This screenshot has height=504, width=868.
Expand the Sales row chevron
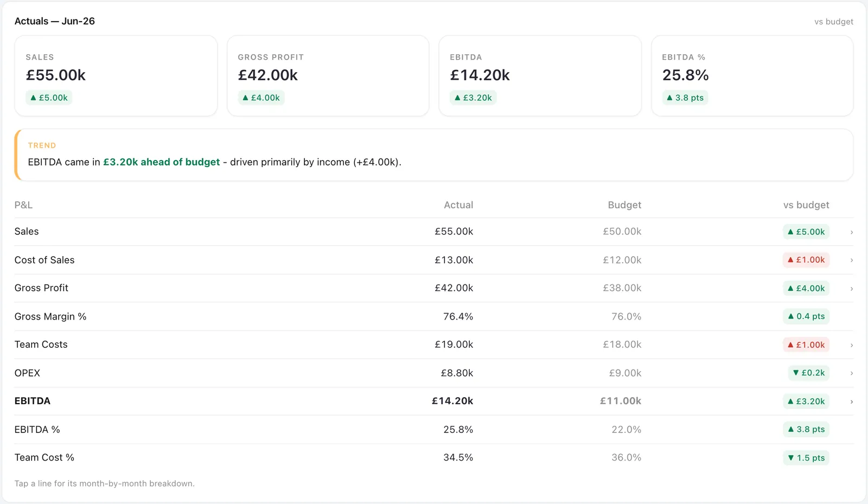point(852,232)
